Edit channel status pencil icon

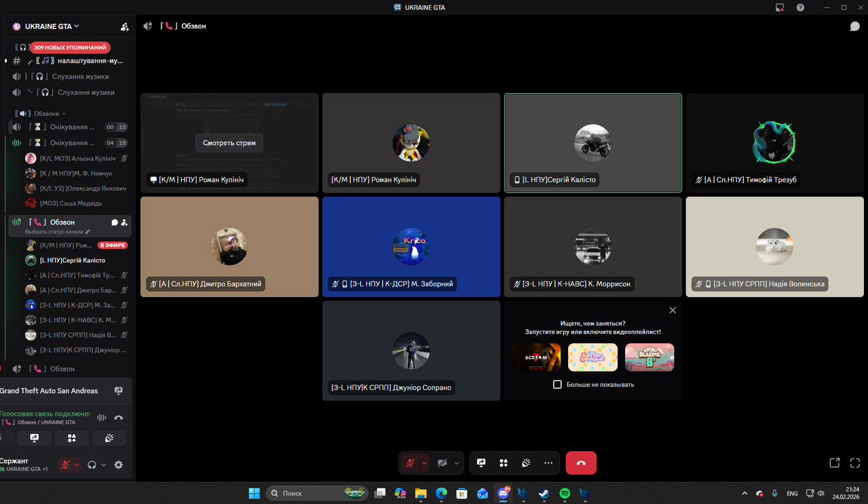(x=88, y=232)
